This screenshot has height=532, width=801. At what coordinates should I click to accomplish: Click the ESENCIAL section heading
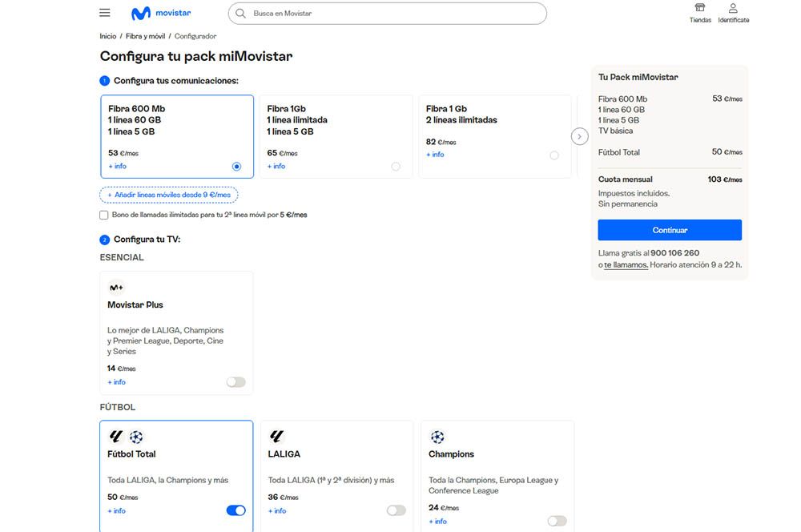point(122,257)
